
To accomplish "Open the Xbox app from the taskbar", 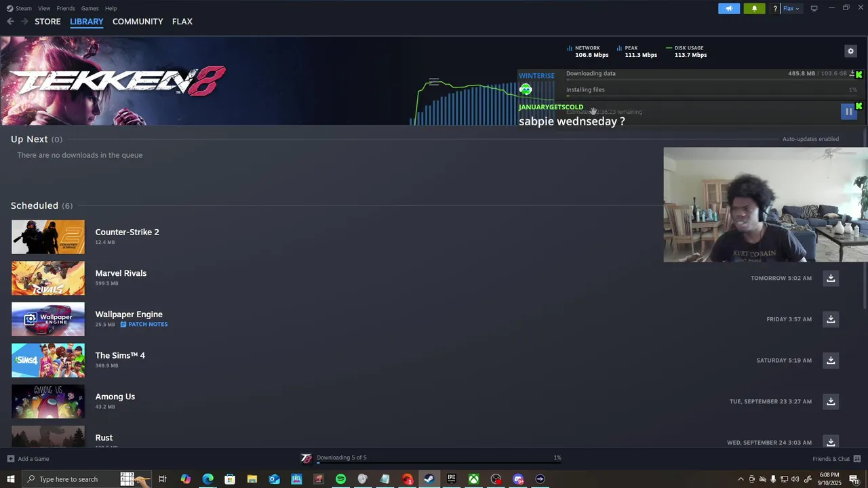I will click(473, 479).
